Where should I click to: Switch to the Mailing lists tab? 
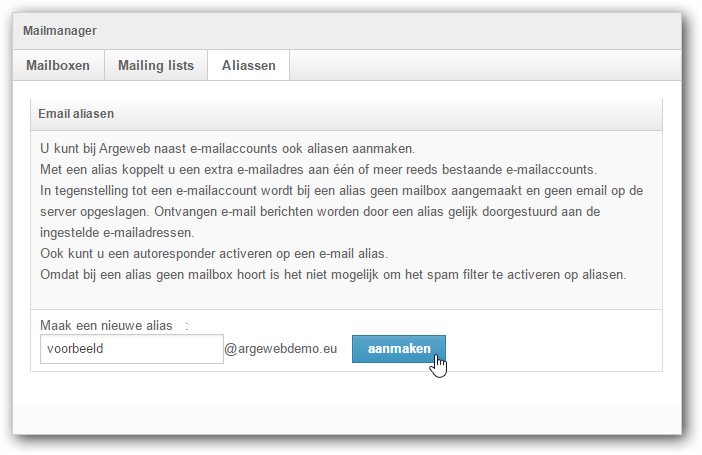coord(156,65)
